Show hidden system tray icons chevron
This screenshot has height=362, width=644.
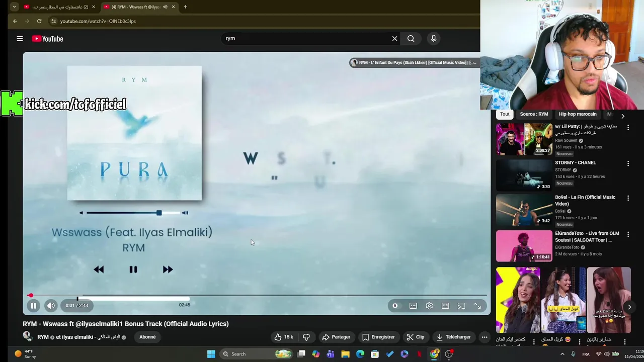click(x=562, y=354)
